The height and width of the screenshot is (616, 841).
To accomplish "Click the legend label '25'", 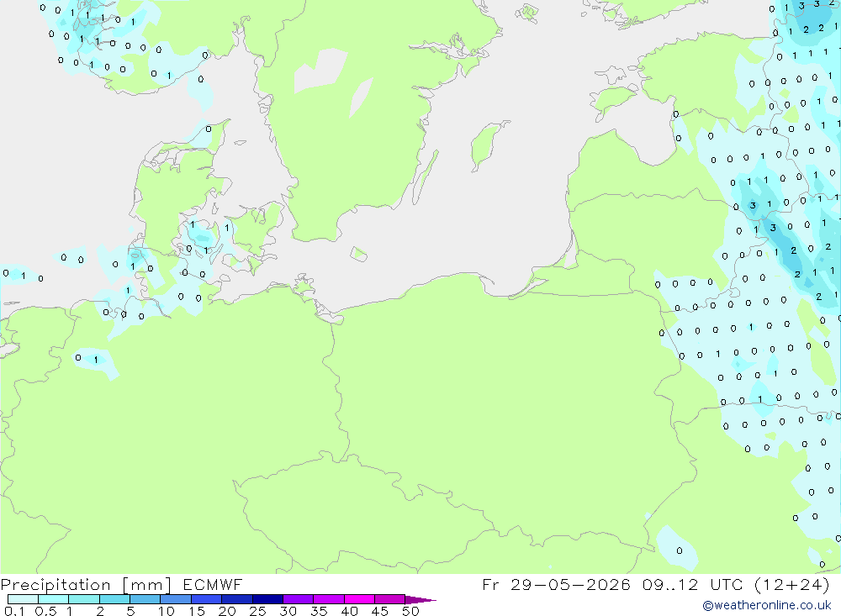I will click(258, 611).
